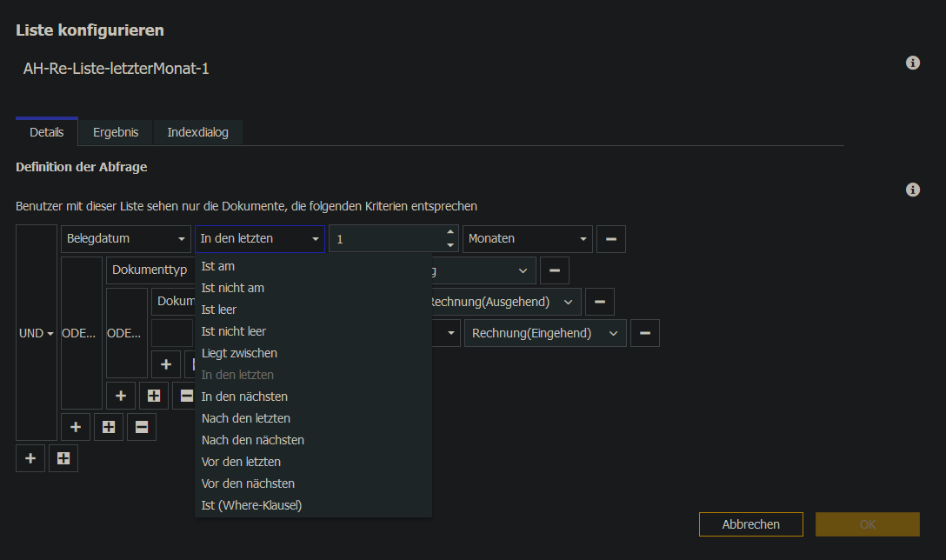Open the Belegdatum field dropdown
Image resolution: width=946 pixels, height=560 pixels.
click(126, 239)
